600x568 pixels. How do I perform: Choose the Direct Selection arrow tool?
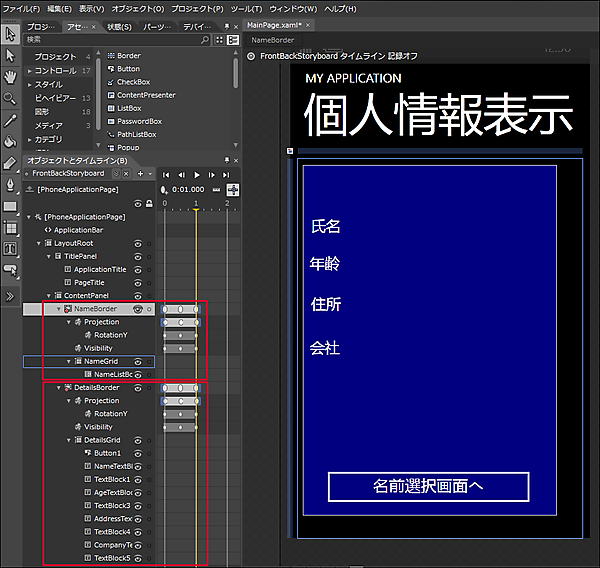10,55
